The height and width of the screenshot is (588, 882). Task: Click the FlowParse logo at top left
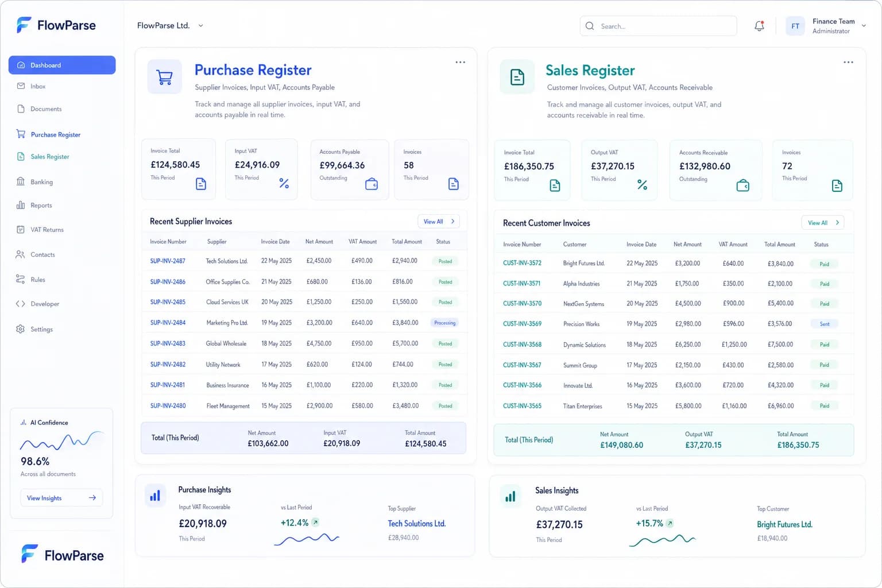(x=56, y=25)
